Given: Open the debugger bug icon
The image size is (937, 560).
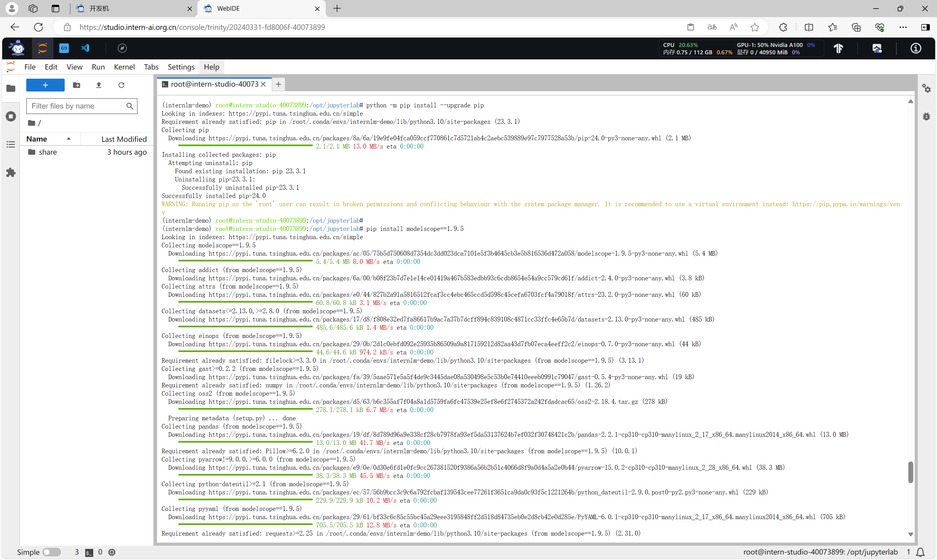Looking at the screenshot, I should [926, 117].
